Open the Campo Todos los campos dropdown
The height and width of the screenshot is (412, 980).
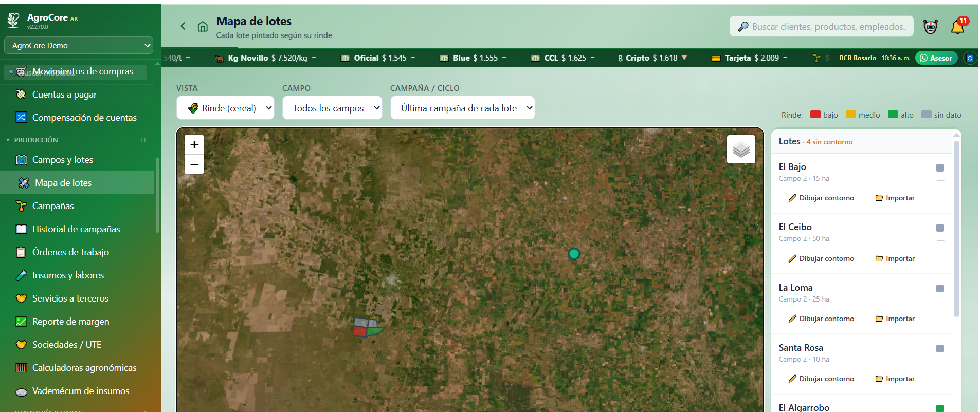pyautogui.click(x=332, y=108)
